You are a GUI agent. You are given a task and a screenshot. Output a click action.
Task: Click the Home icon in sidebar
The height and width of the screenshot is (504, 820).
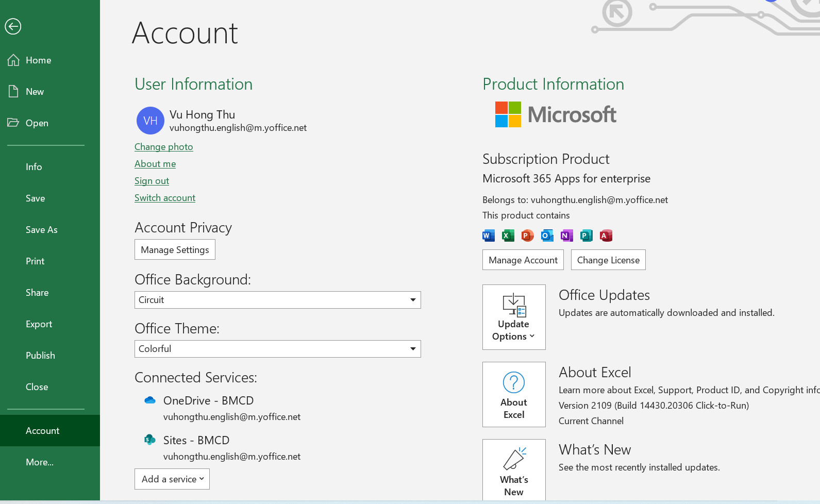[13, 60]
